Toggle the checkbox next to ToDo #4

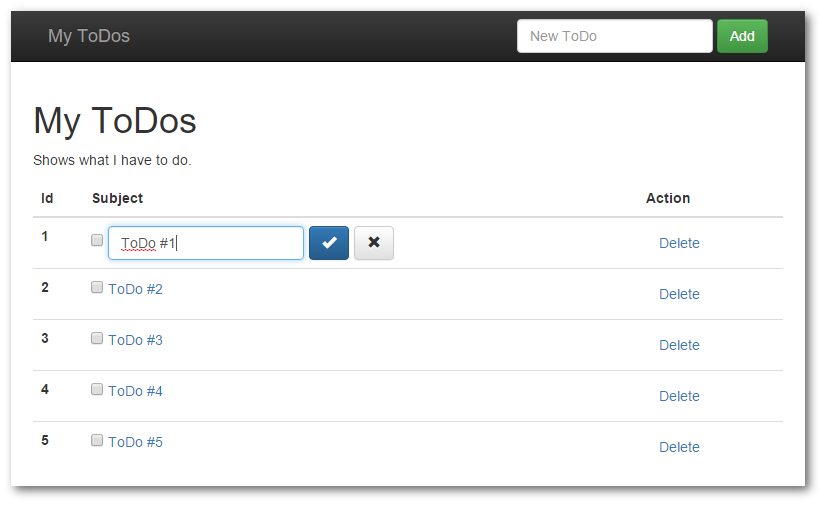(97, 389)
